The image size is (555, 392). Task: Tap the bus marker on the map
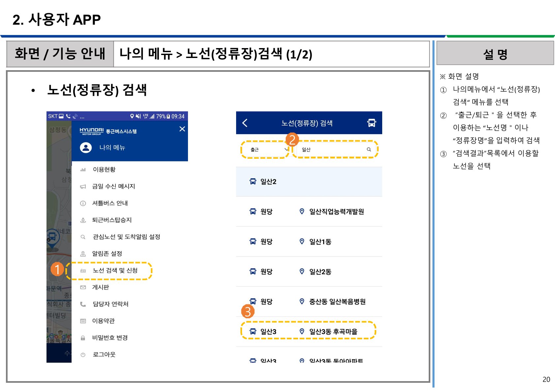point(52,238)
